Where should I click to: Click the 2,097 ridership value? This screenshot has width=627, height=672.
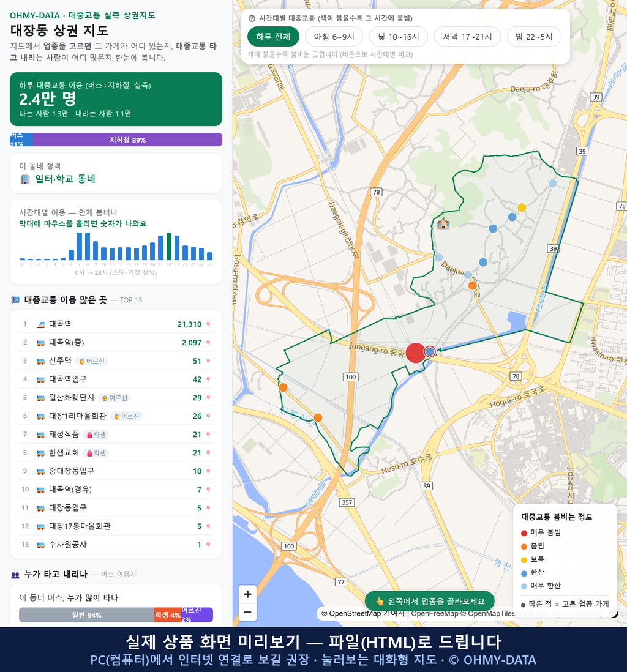pos(191,343)
